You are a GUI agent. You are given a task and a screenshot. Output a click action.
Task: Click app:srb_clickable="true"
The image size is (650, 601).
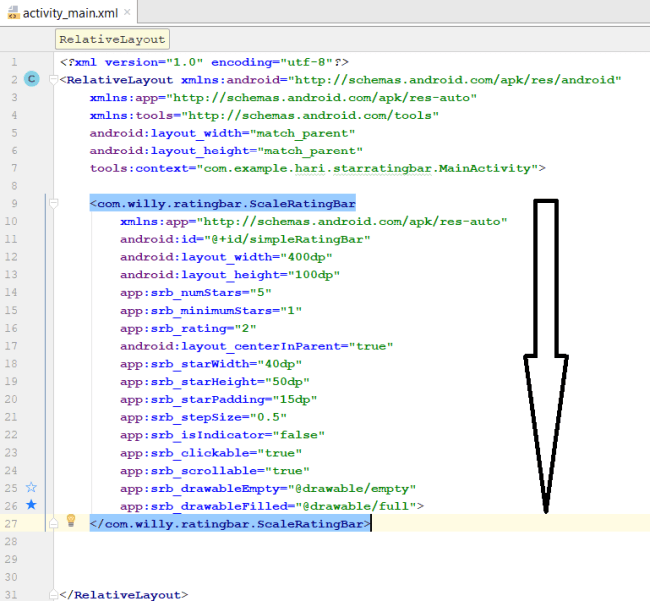(211, 453)
